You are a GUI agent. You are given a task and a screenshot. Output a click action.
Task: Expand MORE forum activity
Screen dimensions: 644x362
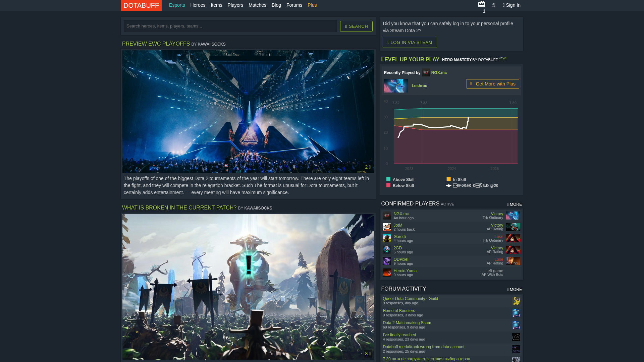(514, 290)
